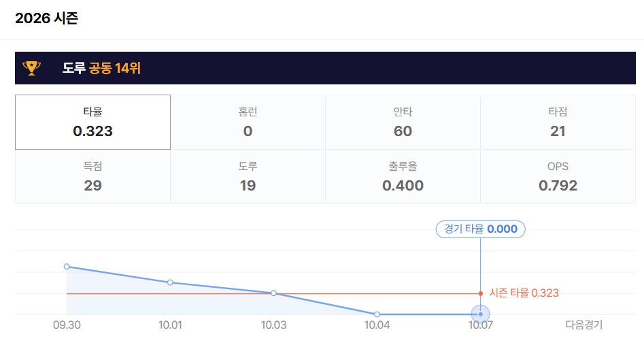This screenshot has height=345, width=644.
Task: Select the 타점 21 stat tab
Action: 558,122
